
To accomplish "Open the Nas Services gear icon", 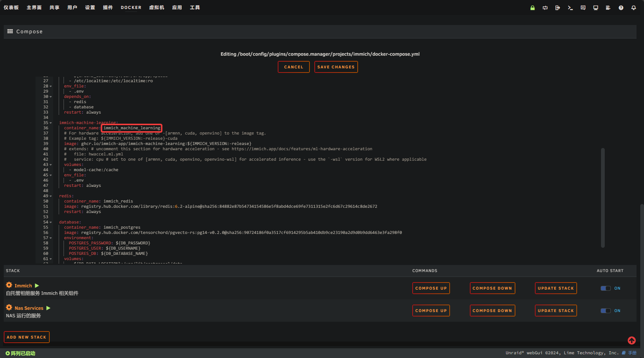I will [9, 308].
